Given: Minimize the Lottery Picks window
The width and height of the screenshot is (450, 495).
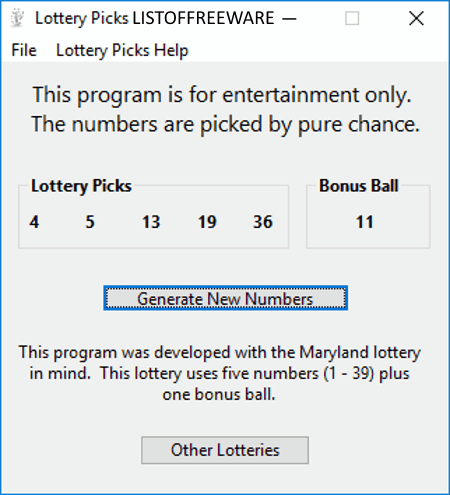Looking at the screenshot, I should 289,18.
